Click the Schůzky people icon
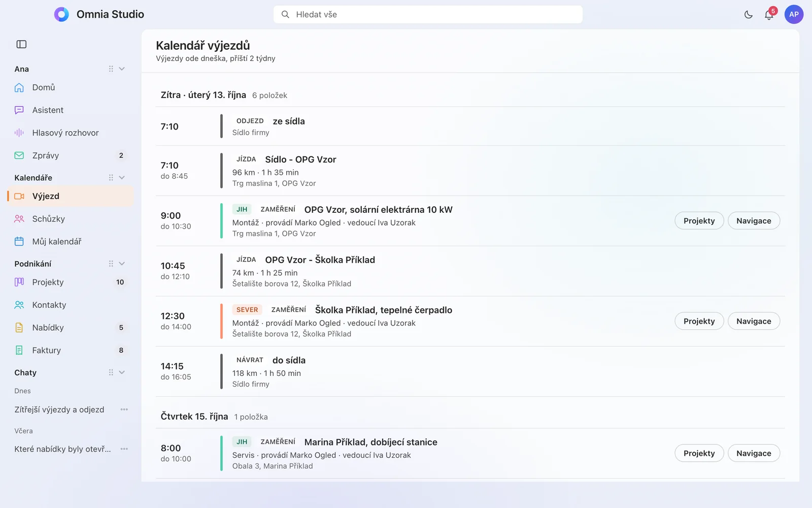 (19, 219)
